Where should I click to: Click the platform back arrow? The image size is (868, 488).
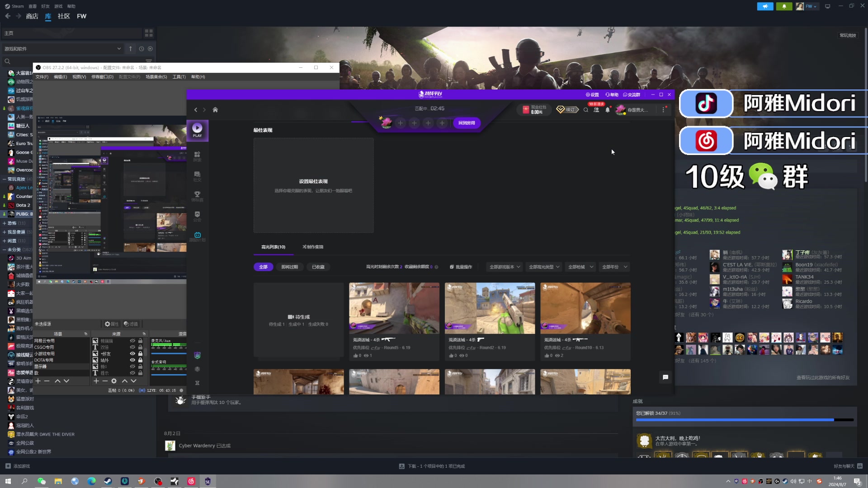tap(196, 110)
